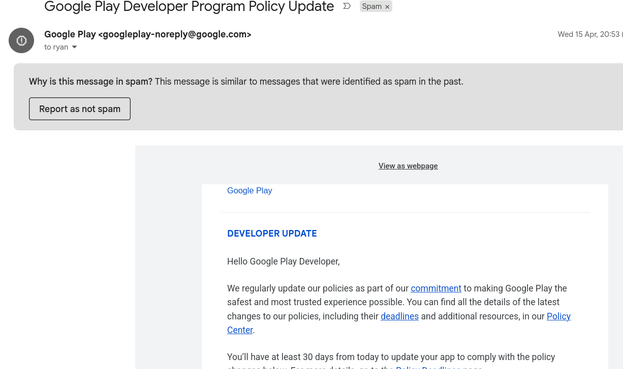Image resolution: width=623 pixels, height=369 pixels.
Task: Click the 'Why is this message in spam?' text
Action: coord(91,81)
